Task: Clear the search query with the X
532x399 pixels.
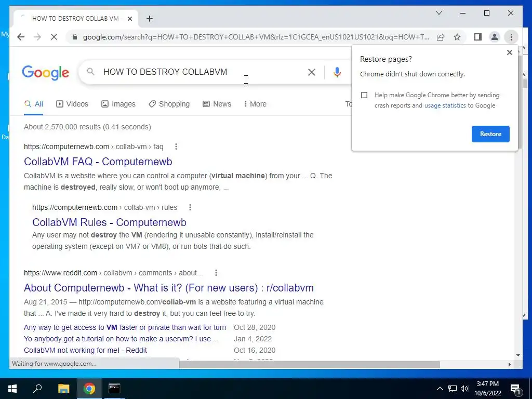Action: 312,72
